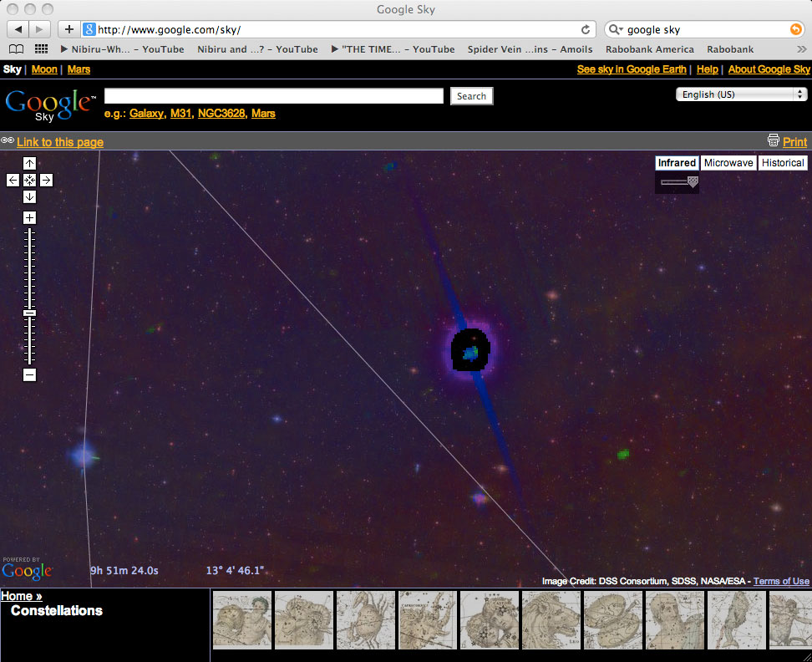
Task: Reset the map view center button
Action: pos(29,181)
